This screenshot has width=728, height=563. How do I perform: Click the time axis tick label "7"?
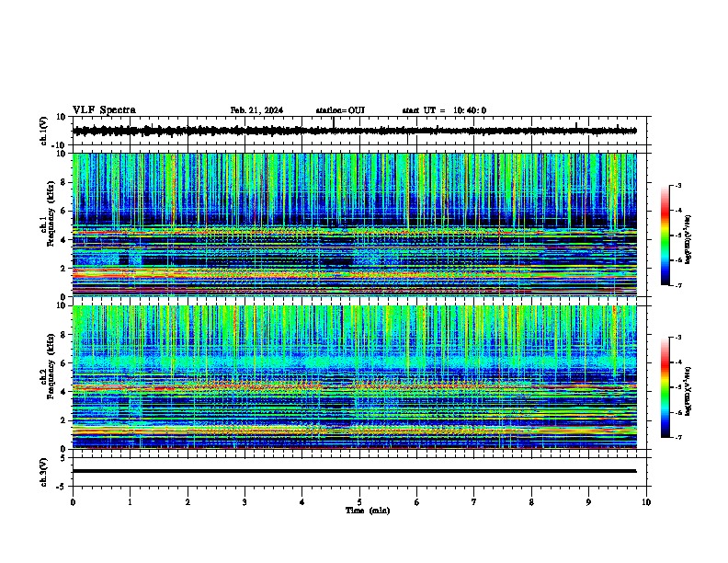click(474, 502)
